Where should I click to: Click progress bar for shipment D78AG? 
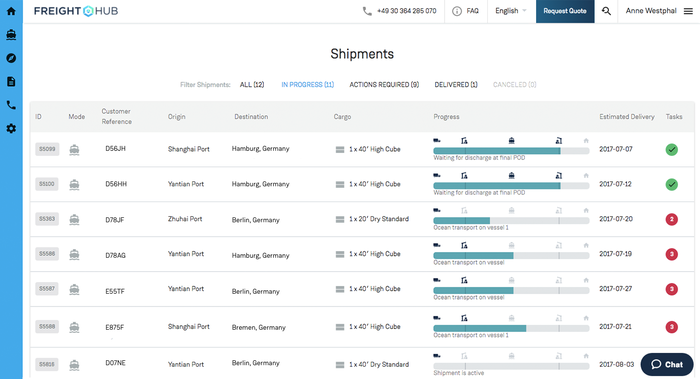[x=511, y=255]
